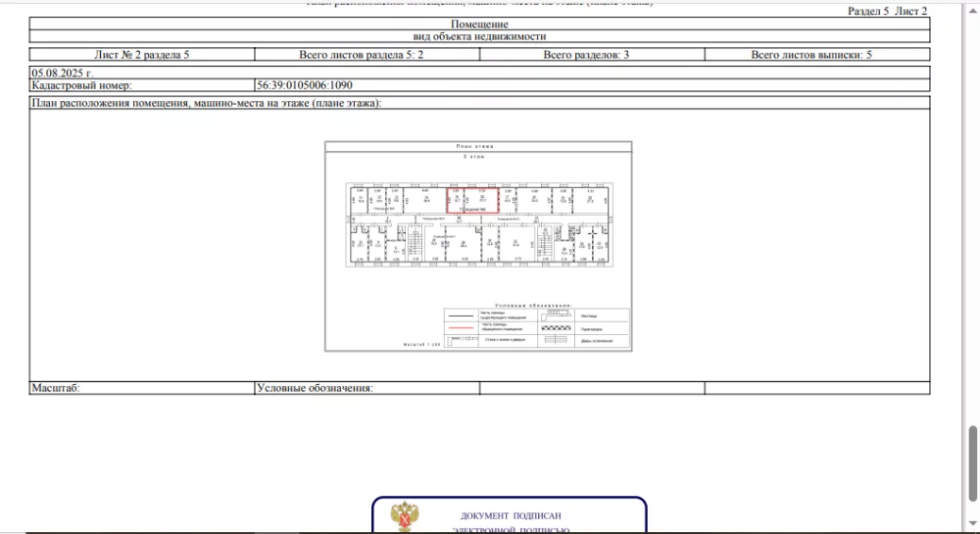Click the coat of arms emblem in signature stamp
This screenshot has width=980, height=534.
pos(402,517)
